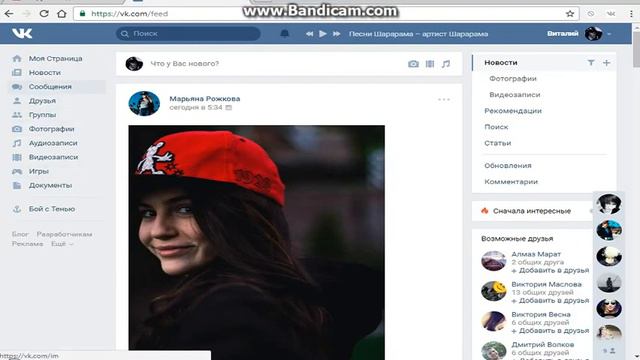Attach audio with music note icon
640x360 pixels.
tap(446, 64)
